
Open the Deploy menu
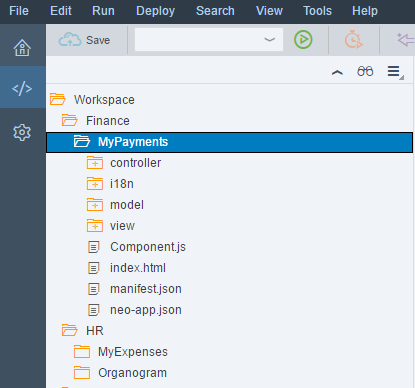click(155, 11)
